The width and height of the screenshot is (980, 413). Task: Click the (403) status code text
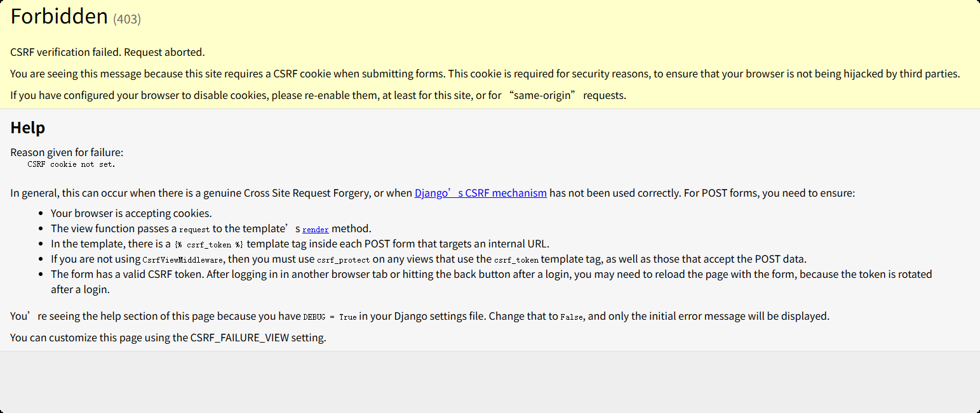tap(127, 19)
